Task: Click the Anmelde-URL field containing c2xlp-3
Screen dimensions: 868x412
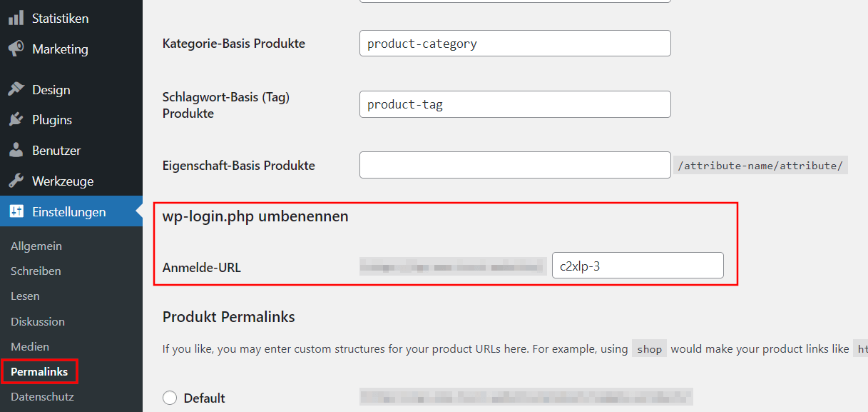Action: pos(638,266)
